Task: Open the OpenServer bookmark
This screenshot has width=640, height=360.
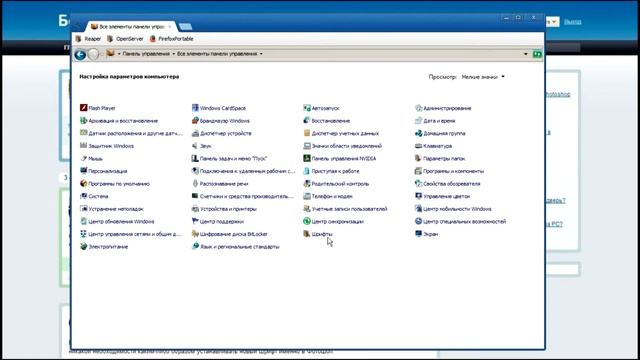Action: 125,39
